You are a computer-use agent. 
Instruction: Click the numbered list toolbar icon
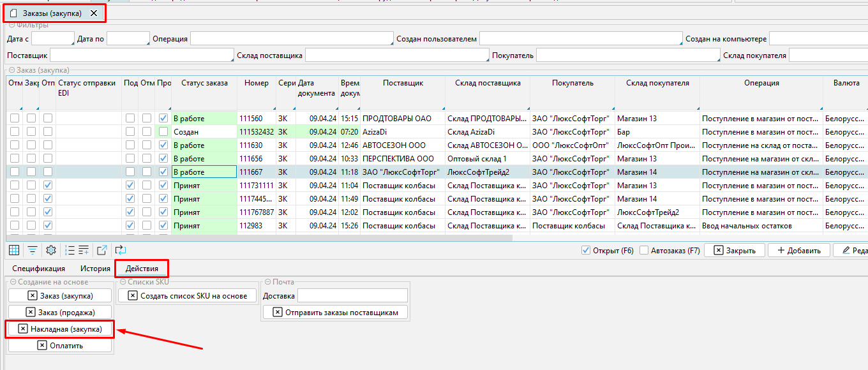click(70, 250)
